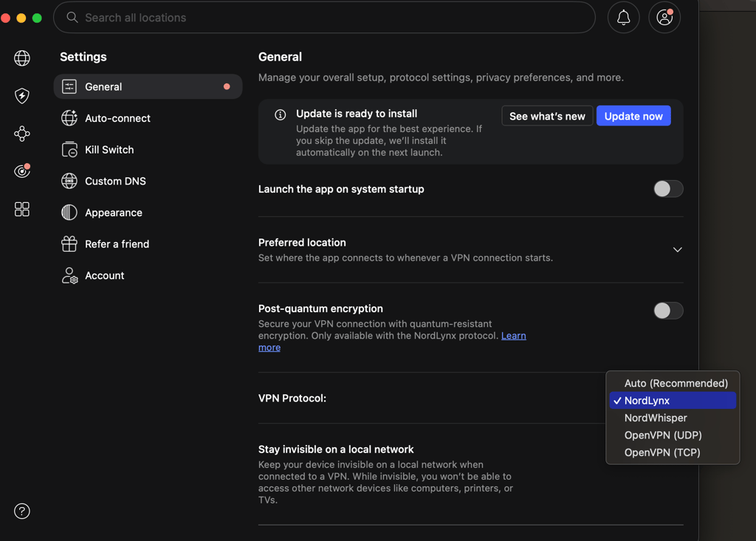Click the Kill Switch icon
756x541 pixels.
pos(69,150)
